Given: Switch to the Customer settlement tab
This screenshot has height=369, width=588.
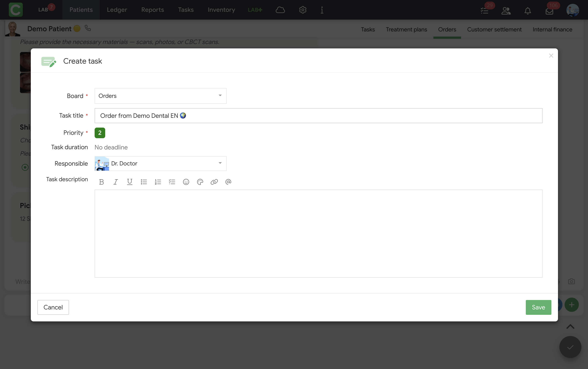Looking at the screenshot, I should click(x=494, y=30).
